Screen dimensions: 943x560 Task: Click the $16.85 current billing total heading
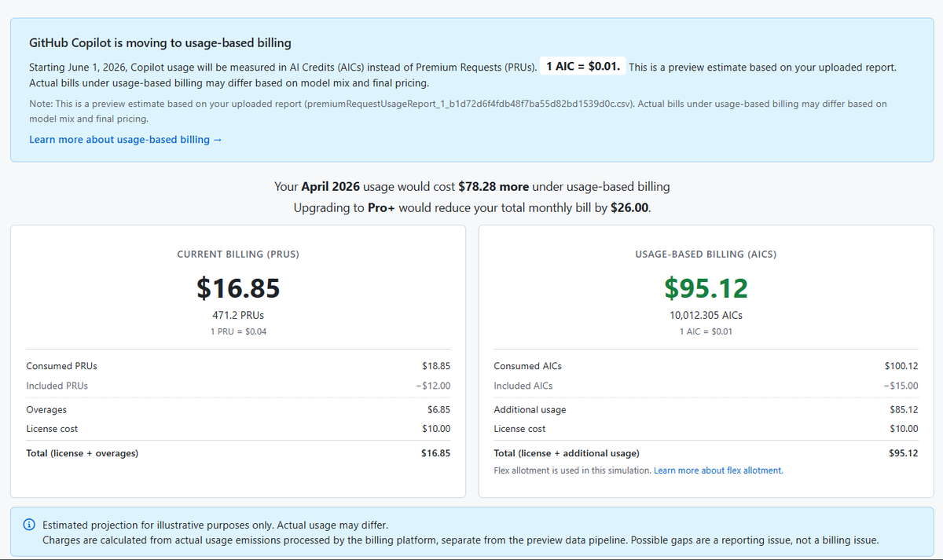pos(238,288)
